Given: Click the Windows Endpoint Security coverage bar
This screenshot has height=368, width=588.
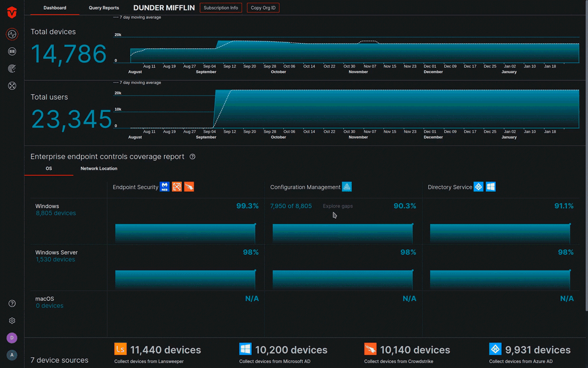Looking at the screenshot, I should [185, 233].
